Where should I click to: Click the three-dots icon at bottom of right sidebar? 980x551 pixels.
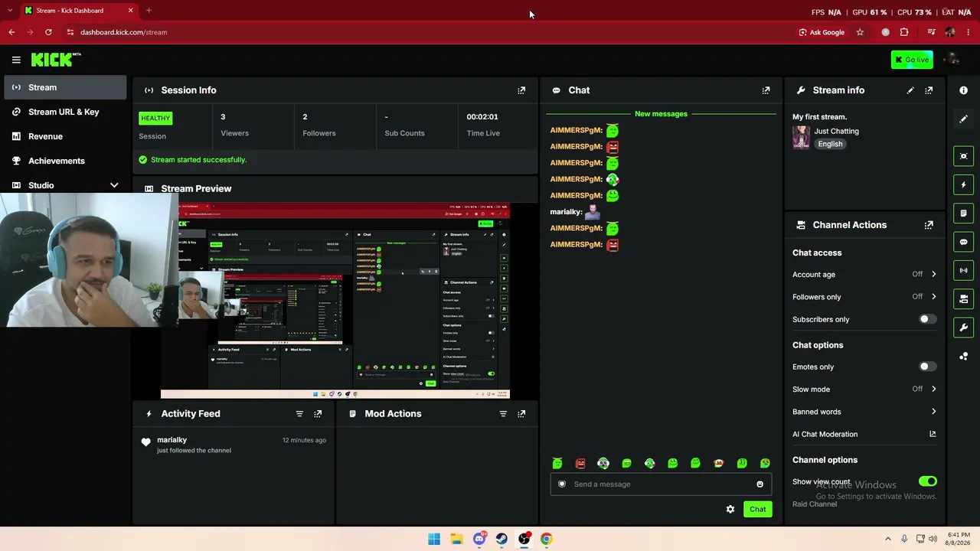pos(964,357)
